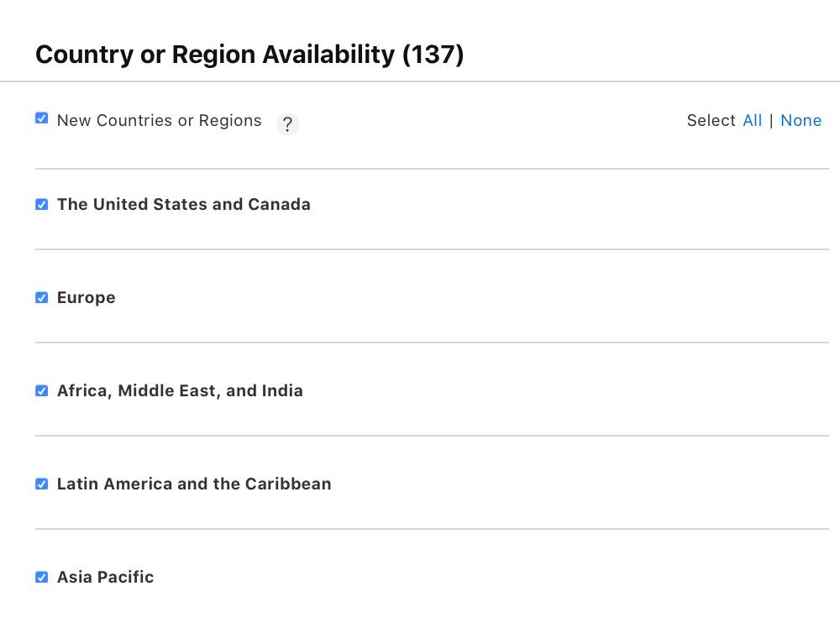This screenshot has width=840, height=628.
Task: Click the All link to select everything
Action: click(x=752, y=120)
